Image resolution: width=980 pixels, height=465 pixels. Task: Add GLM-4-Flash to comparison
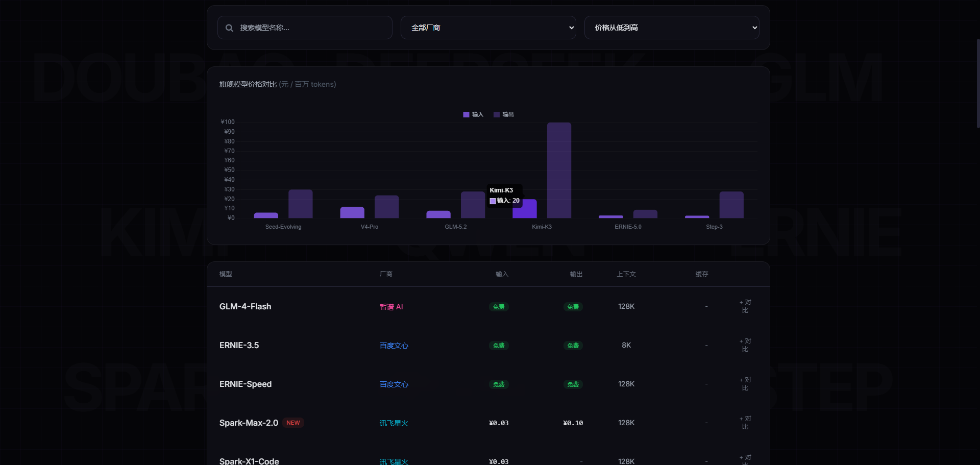click(745, 306)
